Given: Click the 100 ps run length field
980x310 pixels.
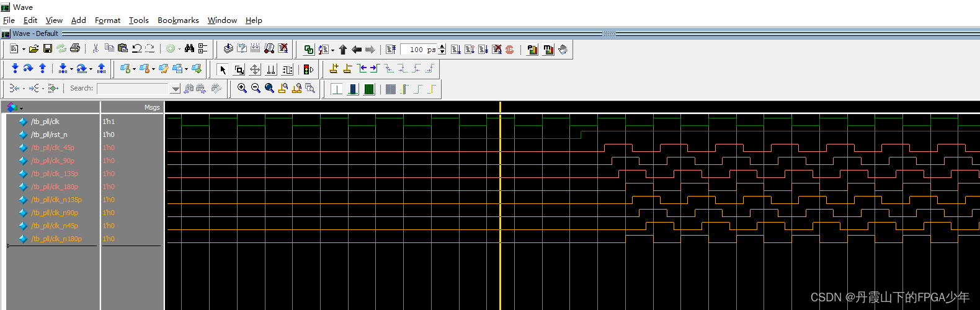Looking at the screenshot, I should [418, 50].
